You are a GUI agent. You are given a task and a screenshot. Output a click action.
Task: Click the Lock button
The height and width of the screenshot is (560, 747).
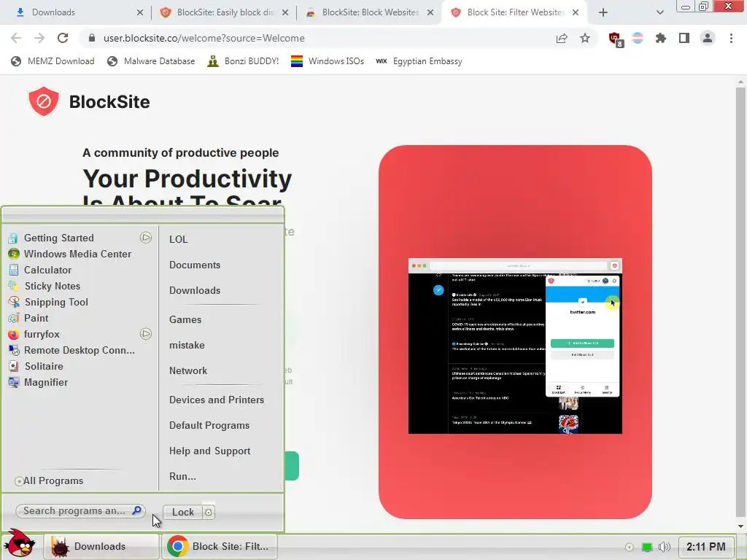pyautogui.click(x=183, y=512)
